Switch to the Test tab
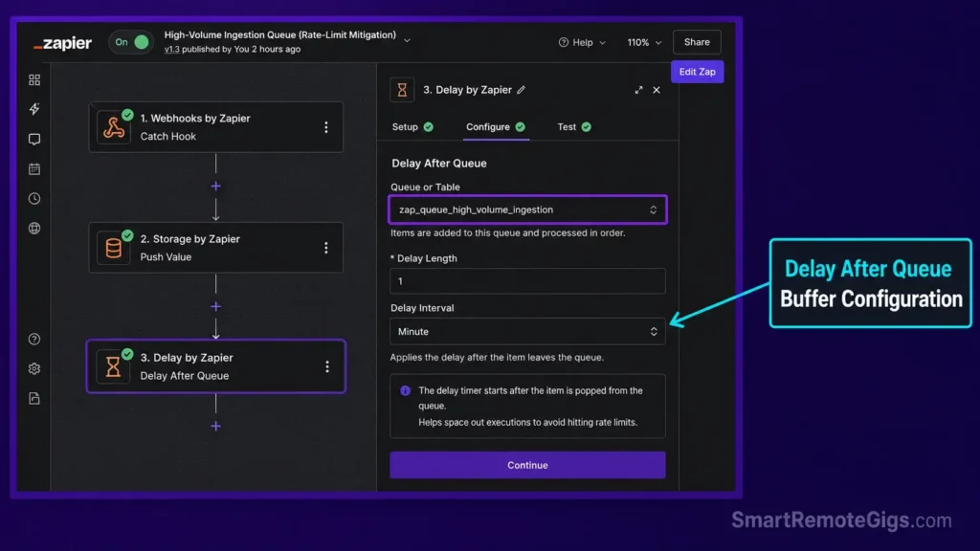 click(574, 127)
